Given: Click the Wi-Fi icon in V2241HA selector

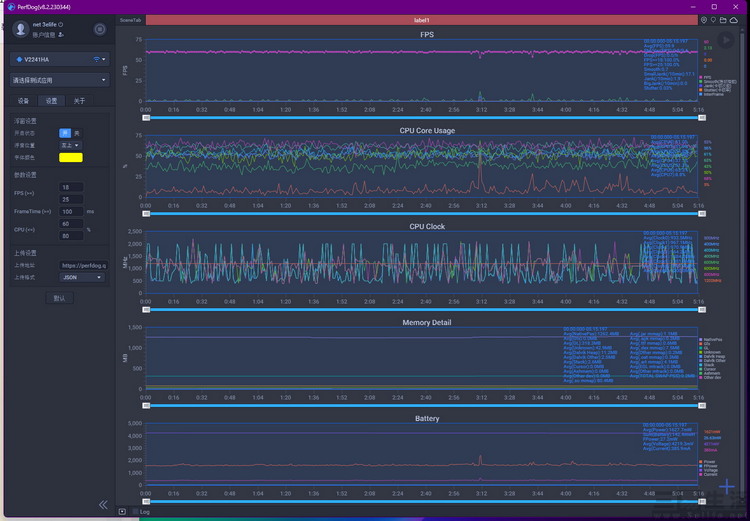Looking at the screenshot, I should pos(97,59).
